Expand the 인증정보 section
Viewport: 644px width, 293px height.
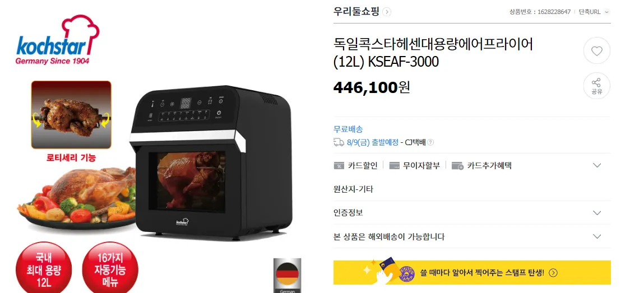coord(597,213)
